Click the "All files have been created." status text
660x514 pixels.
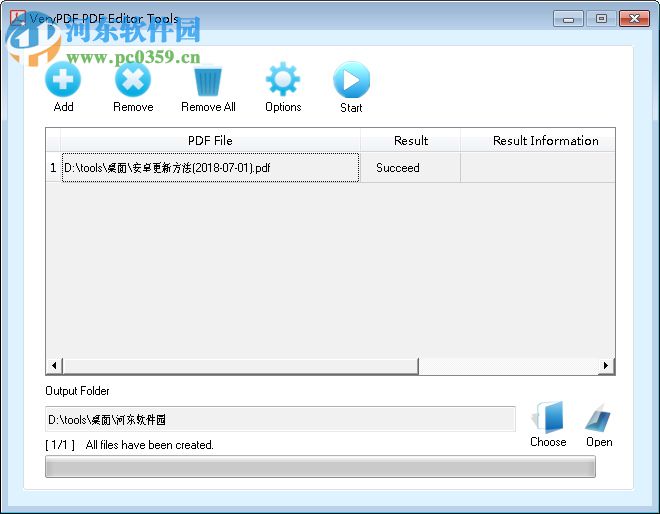tap(149, 445)
